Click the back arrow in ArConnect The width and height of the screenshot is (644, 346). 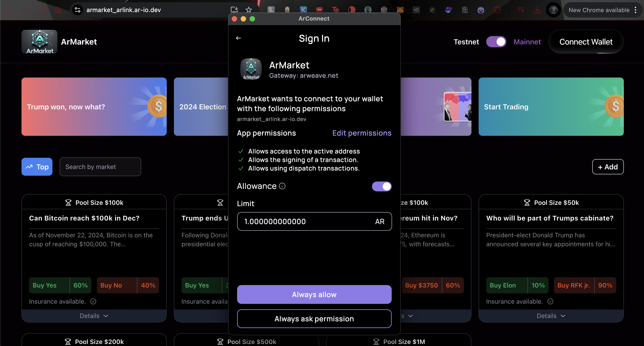point(238,38)
